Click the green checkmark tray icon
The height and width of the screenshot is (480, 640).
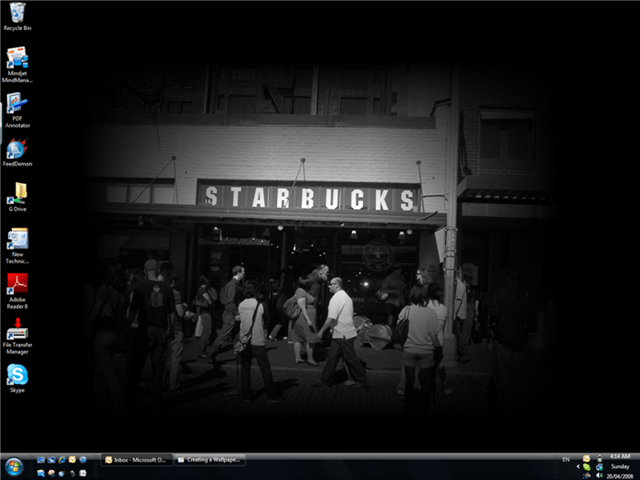(587, 467)
